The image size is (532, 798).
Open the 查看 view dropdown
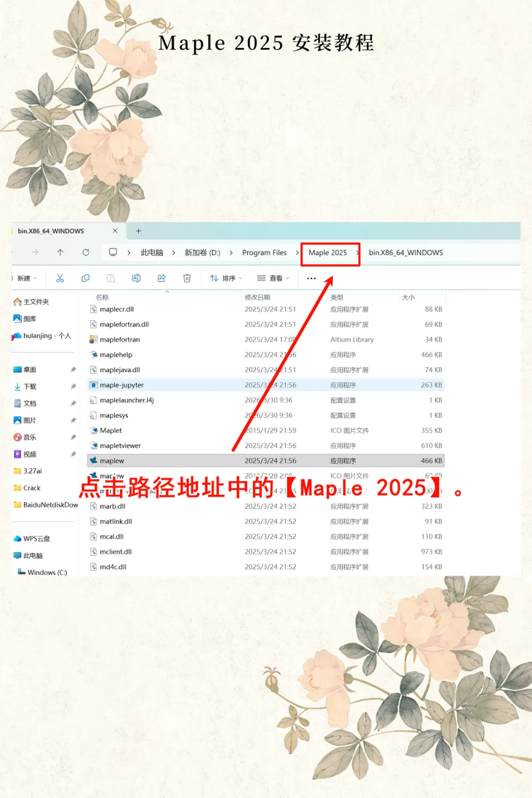(273, 278)
